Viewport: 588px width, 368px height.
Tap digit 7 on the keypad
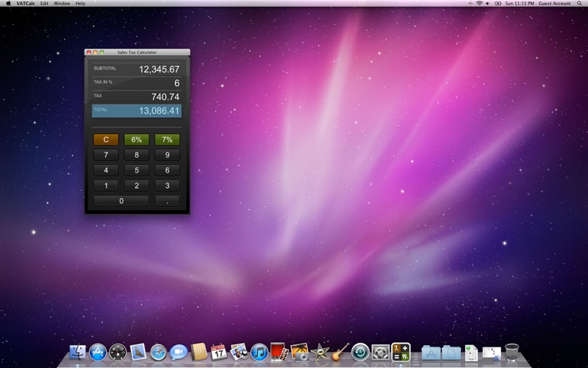[106, 155]
